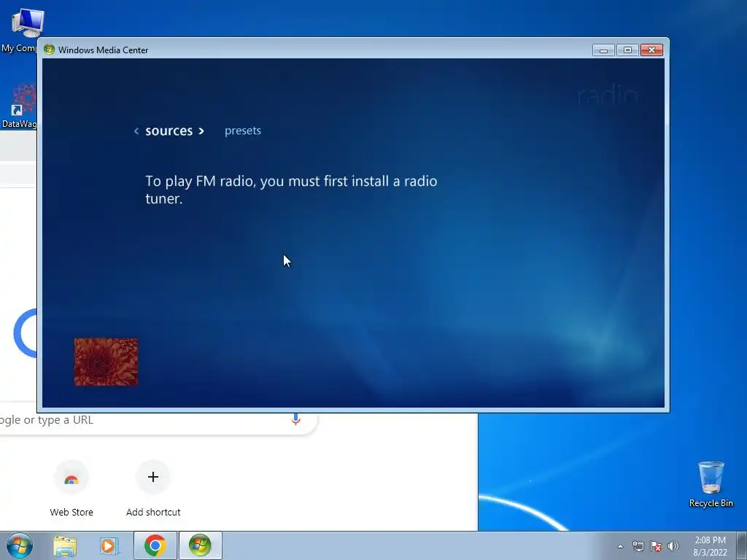Image resolution: width=747 pixels, height=560 pixels.
Task: Minimize the Windows Media Center window
Action: click(x=603, y=50)
